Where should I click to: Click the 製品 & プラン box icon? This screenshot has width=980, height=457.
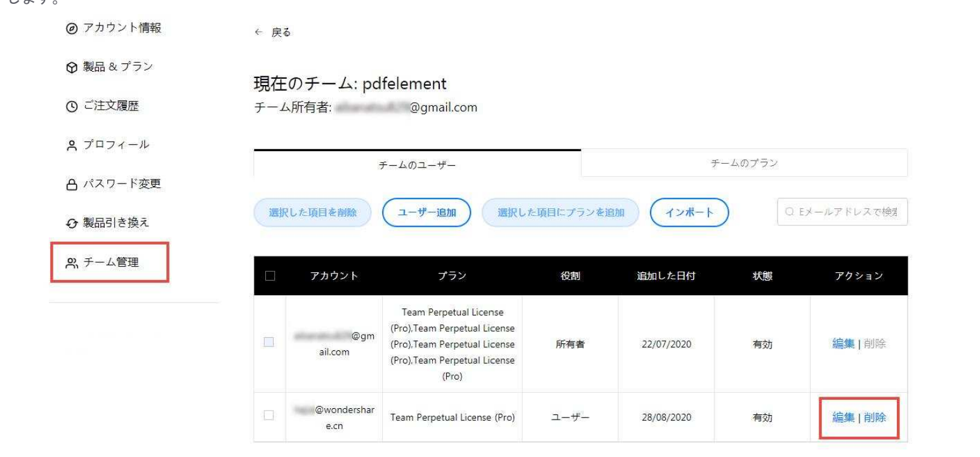click(71, 67)
